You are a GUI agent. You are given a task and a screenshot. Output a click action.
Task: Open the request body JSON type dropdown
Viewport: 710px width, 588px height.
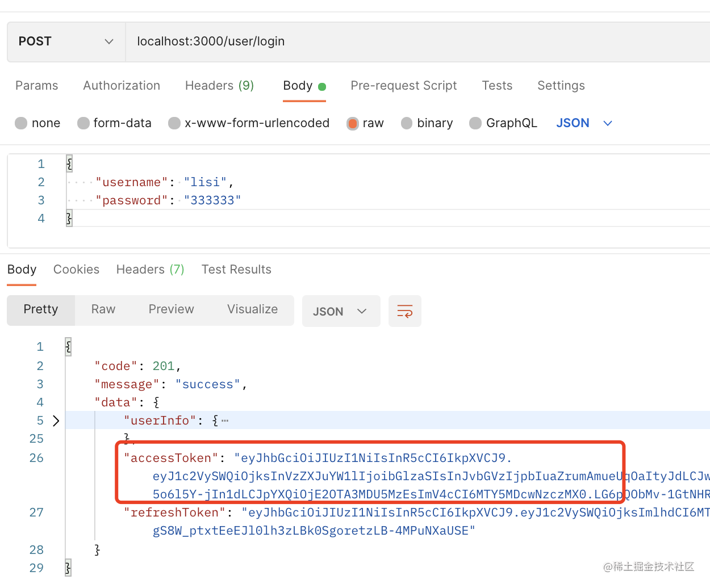pyautogui.click(x=584, y=123)
